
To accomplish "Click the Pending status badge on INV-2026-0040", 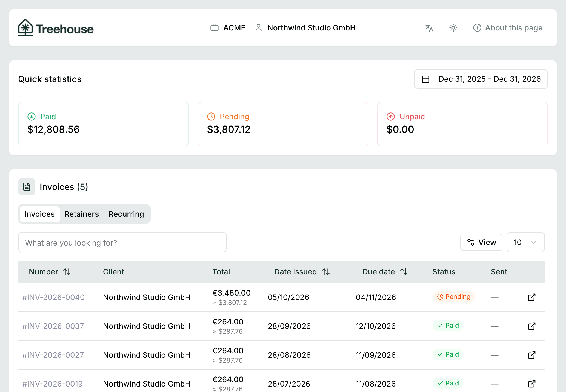I will click(454, 297).
